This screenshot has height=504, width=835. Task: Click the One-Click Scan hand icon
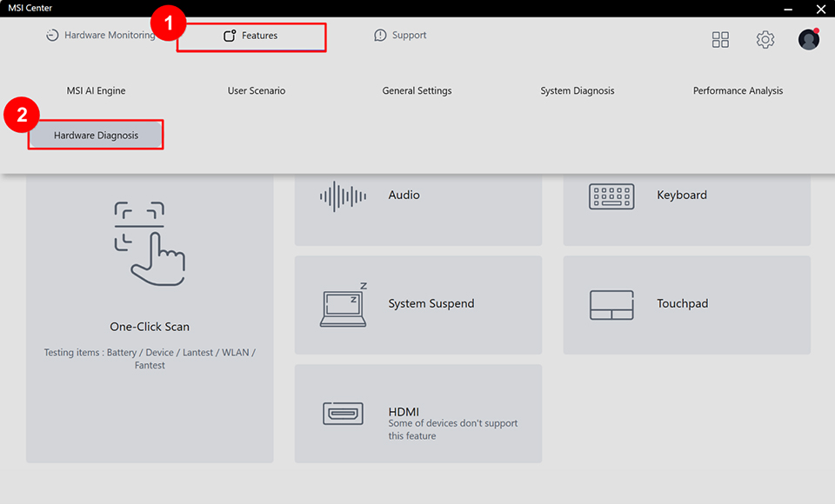click(x=150, y=244)
